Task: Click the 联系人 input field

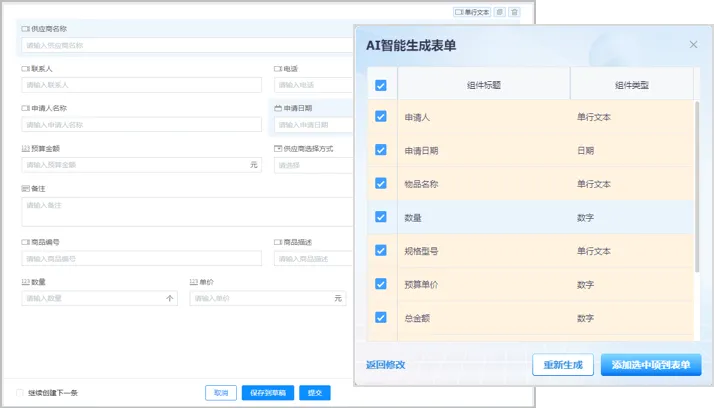Action: pos(141,85)
